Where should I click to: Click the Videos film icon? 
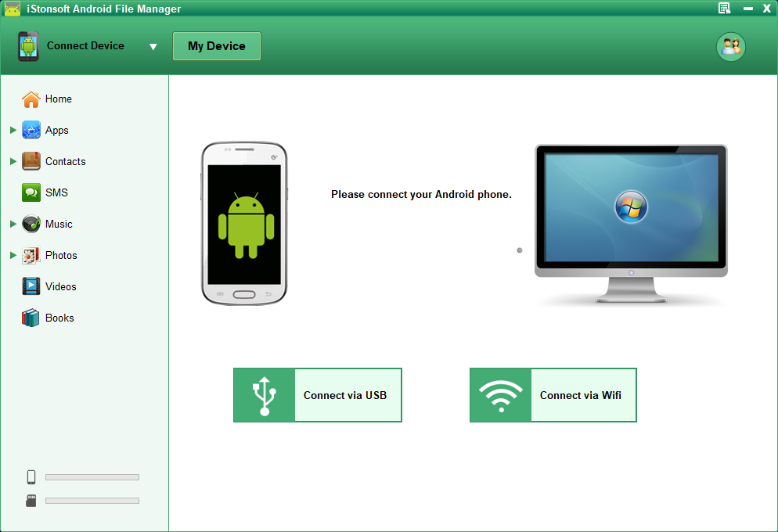[x=31, y=286]
